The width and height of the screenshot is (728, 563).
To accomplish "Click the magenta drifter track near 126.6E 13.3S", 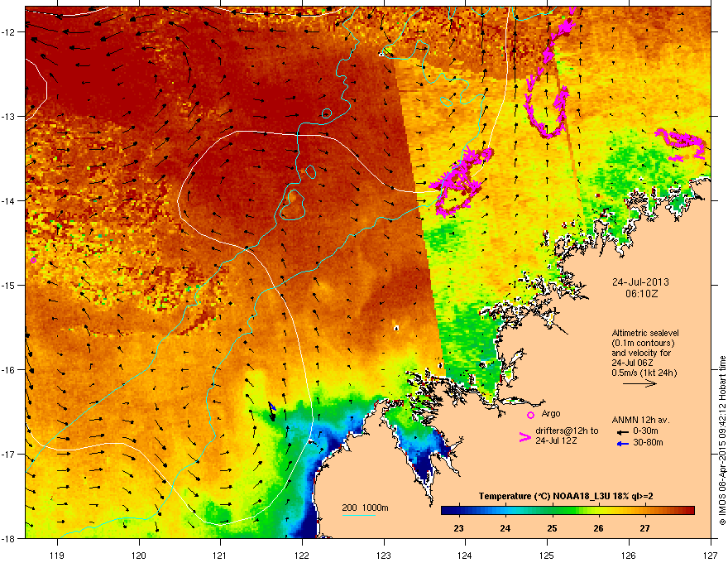I will click(680, 143).
